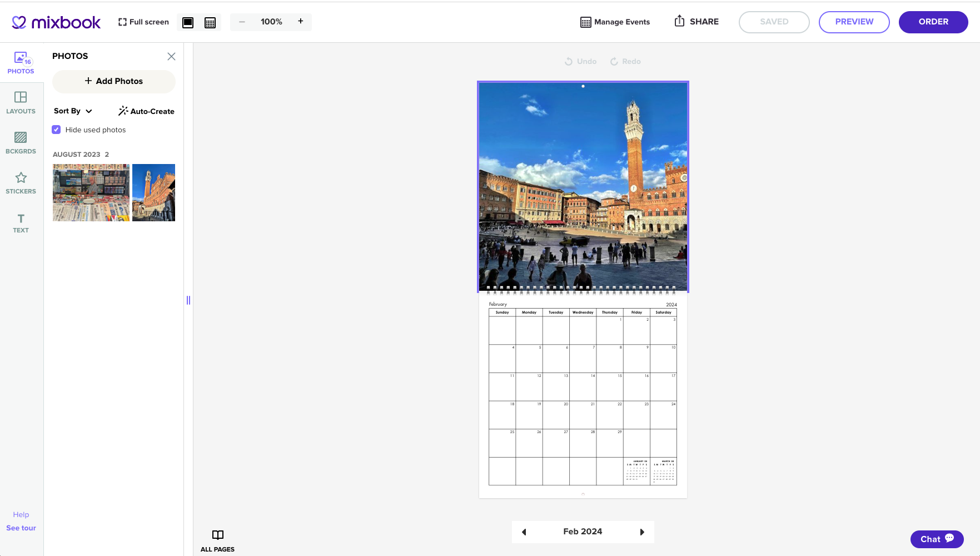Open the Layouts panel
Viewport: 980px width, 556px height.
(21, 103)
